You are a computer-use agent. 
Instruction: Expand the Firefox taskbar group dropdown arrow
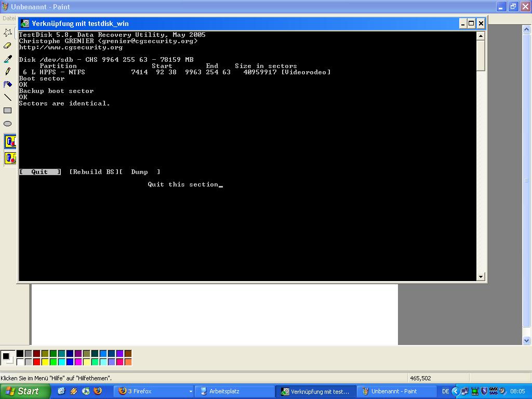(x=190, y=392)
